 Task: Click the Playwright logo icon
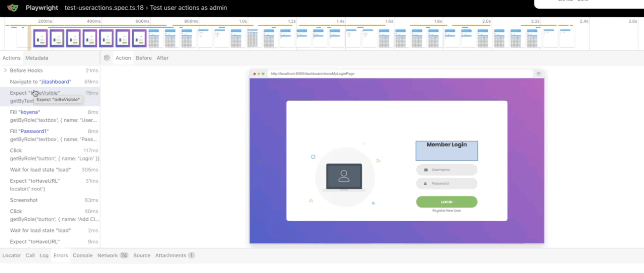pyautogui.click(x=12, y=8)
